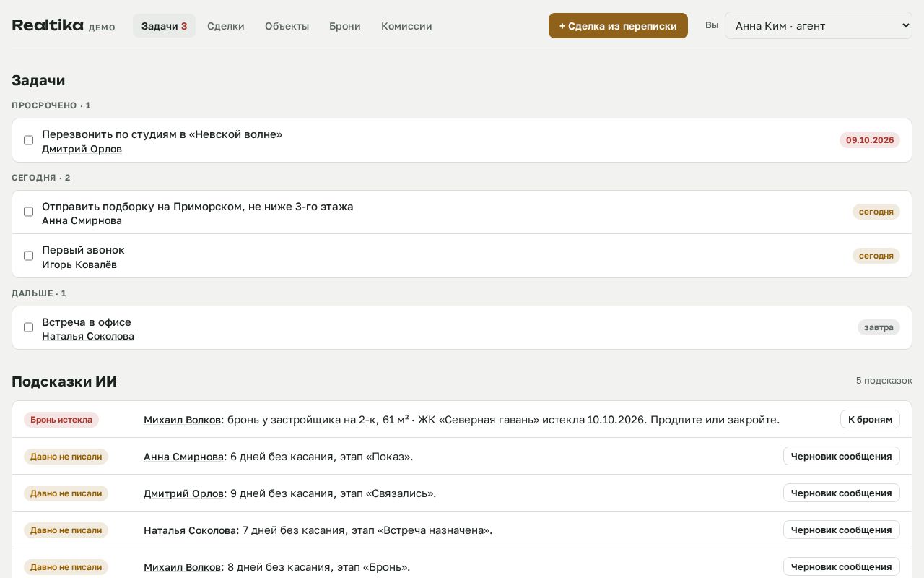Click the «К броням» button
The image size is (924, 578).
[870, 419]
